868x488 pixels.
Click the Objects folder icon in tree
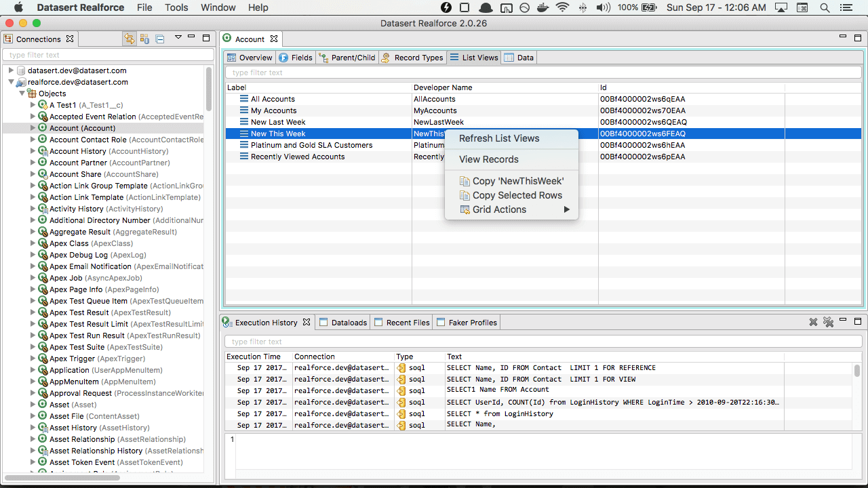(32, 94)
